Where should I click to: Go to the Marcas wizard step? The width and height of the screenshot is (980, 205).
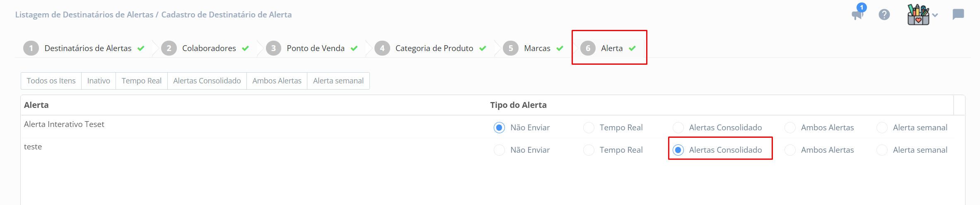tap(537, 48)
